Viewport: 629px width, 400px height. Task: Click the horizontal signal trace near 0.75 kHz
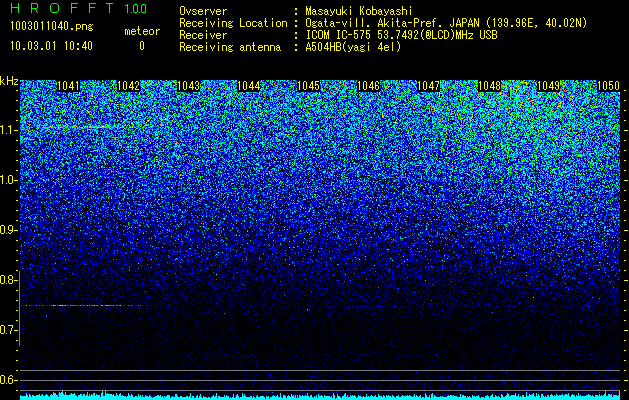coord(82,306)
